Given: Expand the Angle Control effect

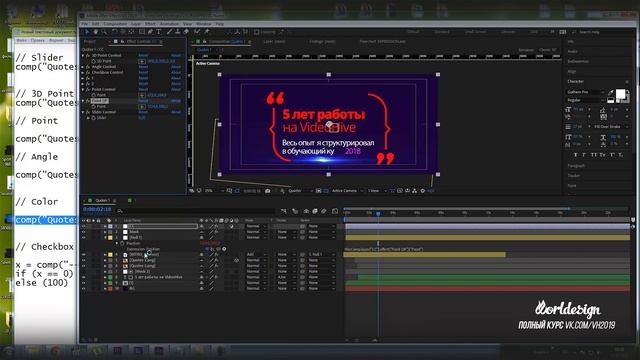Looking at the screenshot, I should [x=83, y=67].
